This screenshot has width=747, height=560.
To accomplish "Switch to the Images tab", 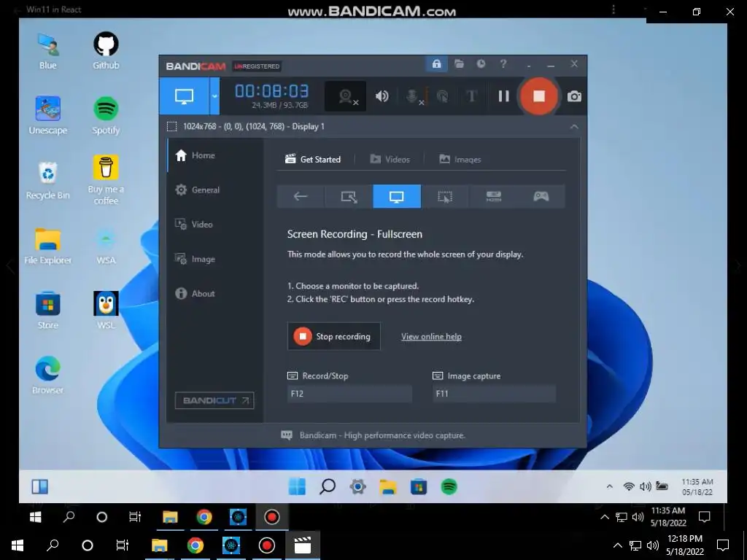I will pyautogui.click(x=460, y=159).
